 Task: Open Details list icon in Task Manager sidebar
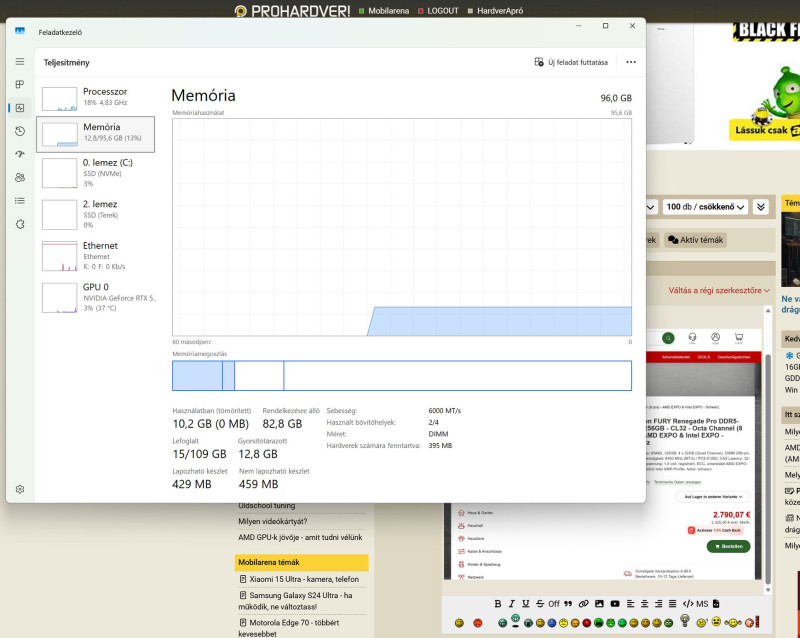(20, 201)
